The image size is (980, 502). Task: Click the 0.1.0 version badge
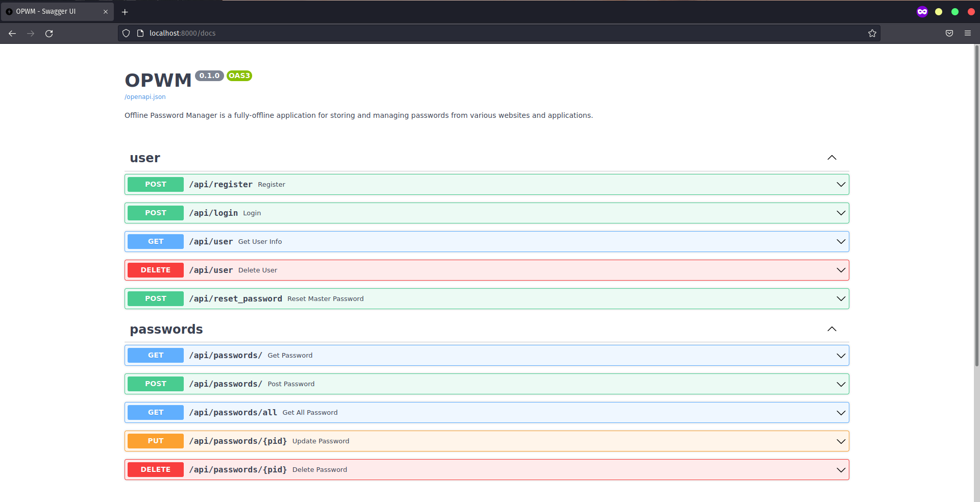tap(209, 76)
